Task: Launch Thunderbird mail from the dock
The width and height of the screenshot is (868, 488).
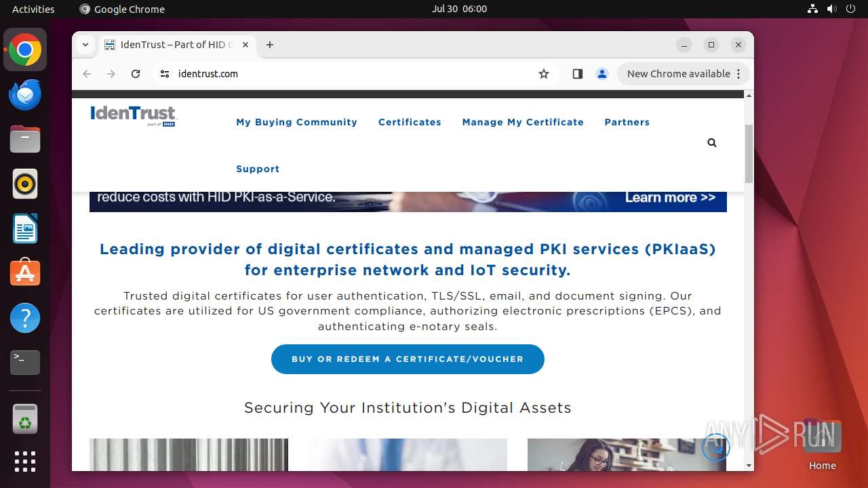Action: [25, 95]
